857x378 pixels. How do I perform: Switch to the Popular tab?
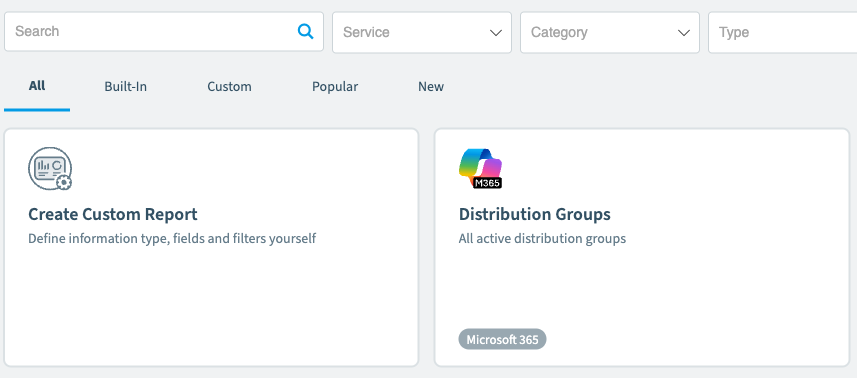point(335,86)
